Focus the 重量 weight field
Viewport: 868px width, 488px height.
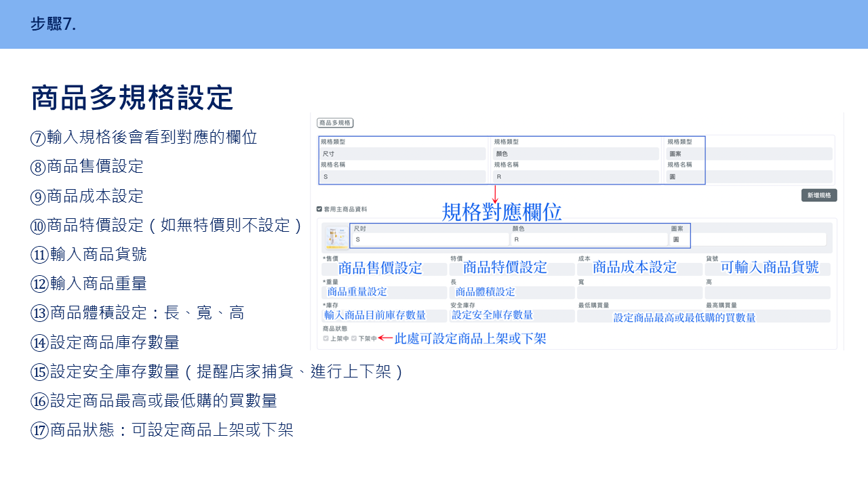pyautogui.click(x=384, y=293)
